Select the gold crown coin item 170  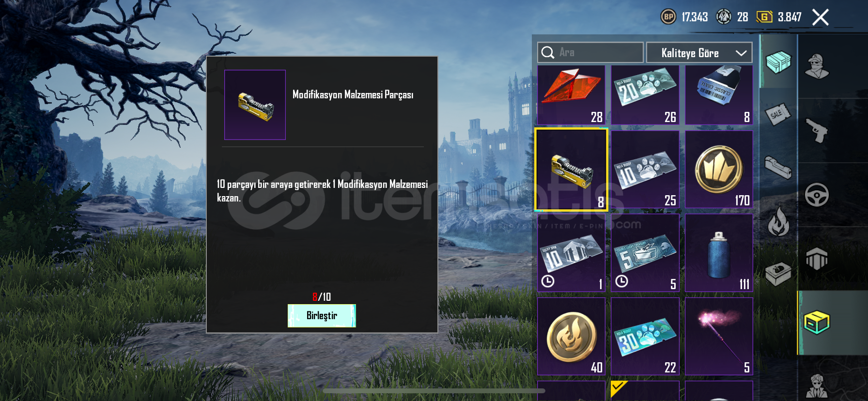click(719, 170)
